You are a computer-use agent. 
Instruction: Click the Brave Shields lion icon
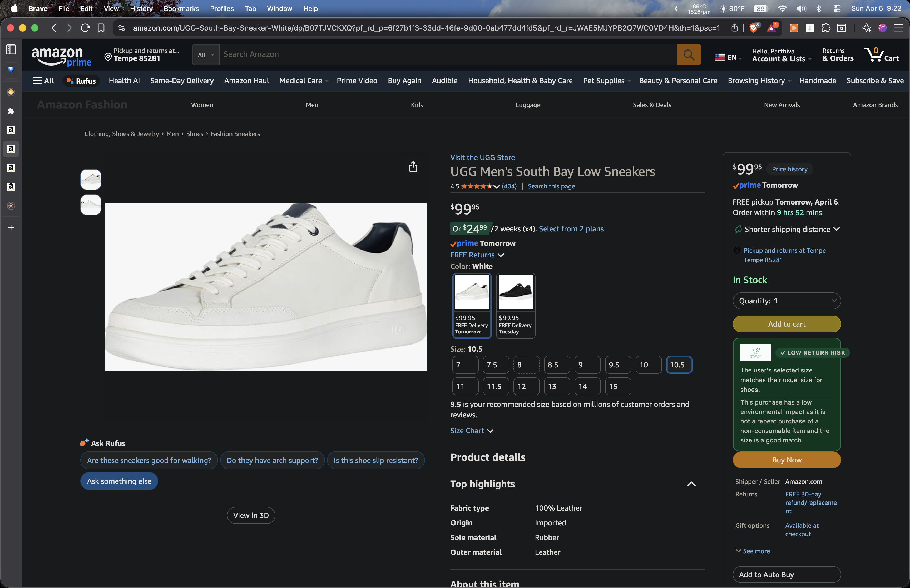[753, 28]
